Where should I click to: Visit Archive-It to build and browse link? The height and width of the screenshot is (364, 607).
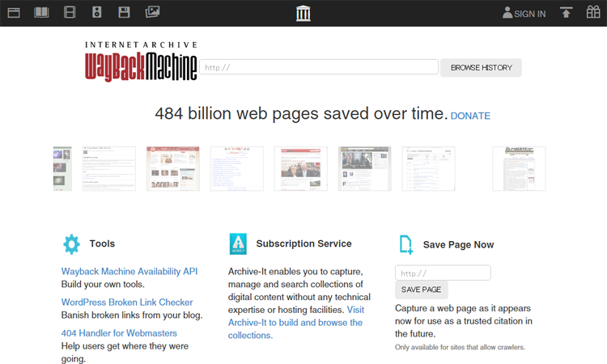(x=296, y=323)
